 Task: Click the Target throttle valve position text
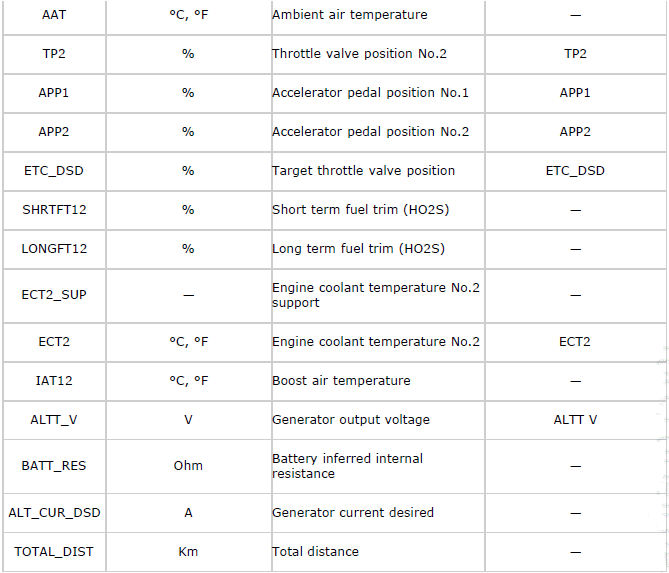point(364,171)
